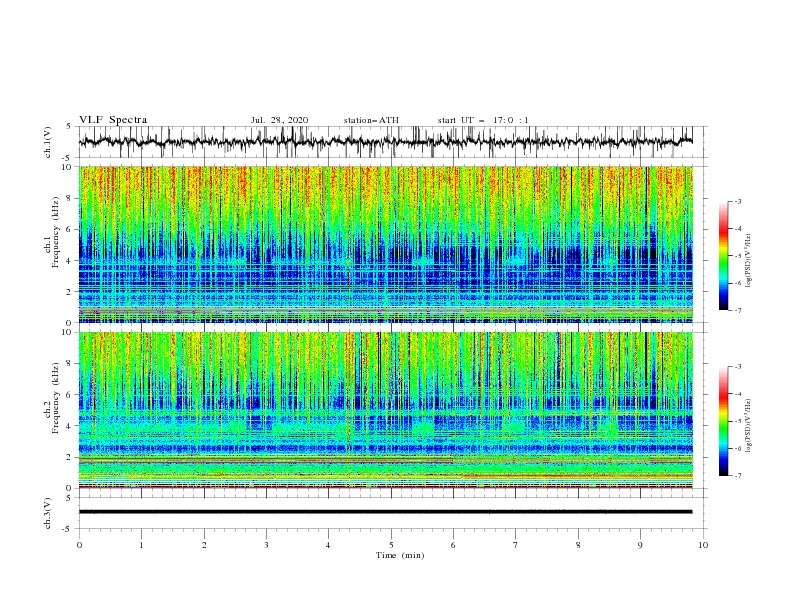Click the "2" kHz tick on ch.2 frequency axis

[70, 457]
